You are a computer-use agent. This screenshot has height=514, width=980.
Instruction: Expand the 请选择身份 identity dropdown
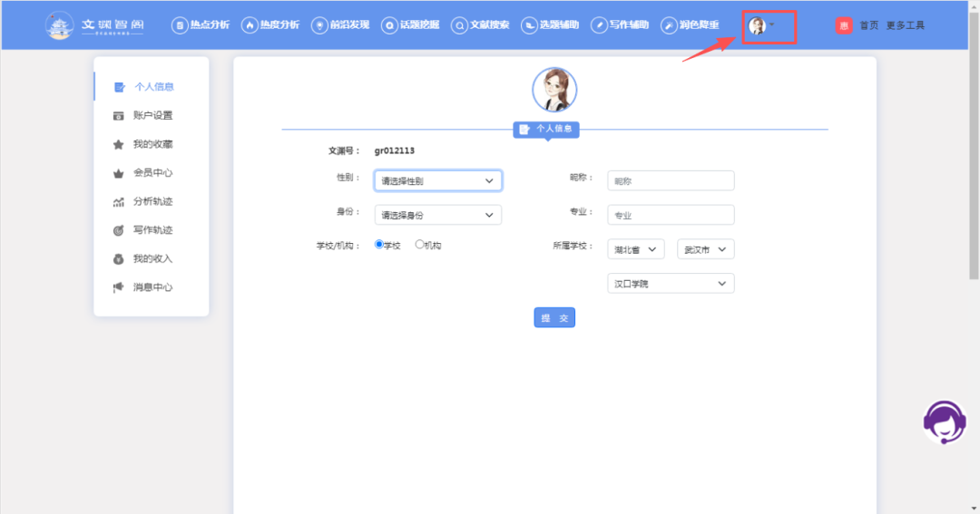[x=437, y=216]
